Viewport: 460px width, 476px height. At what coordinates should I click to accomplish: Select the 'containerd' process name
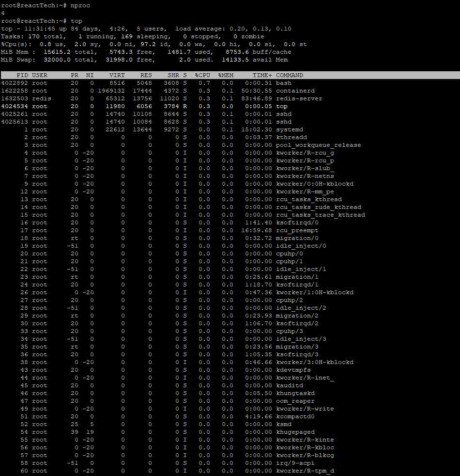click(295, 91)
